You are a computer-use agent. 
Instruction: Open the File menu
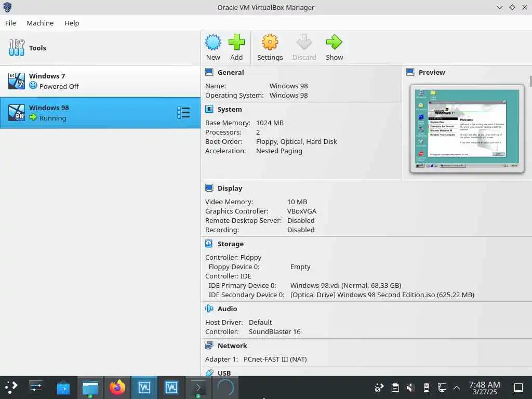(10, 23)
